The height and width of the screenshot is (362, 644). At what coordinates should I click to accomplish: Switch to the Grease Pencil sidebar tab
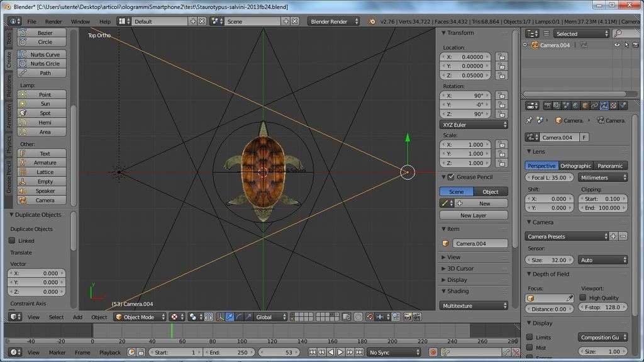[8, 178]
